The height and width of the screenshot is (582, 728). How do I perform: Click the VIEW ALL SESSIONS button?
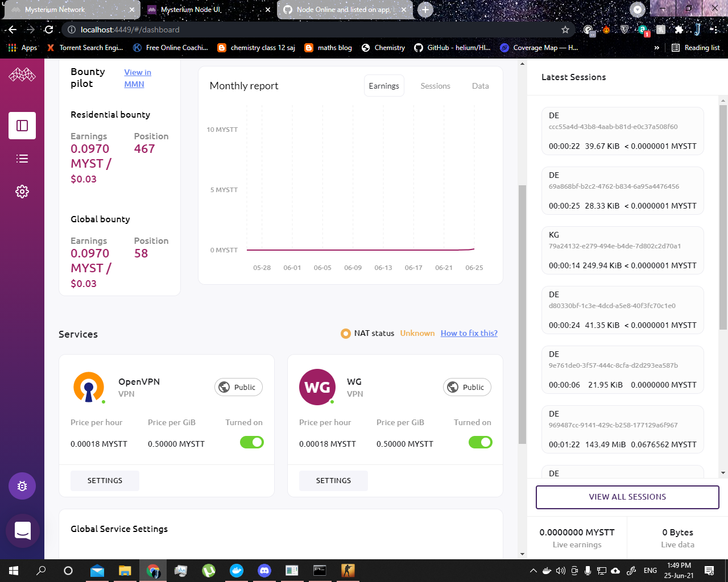click(x=627, y=496)
